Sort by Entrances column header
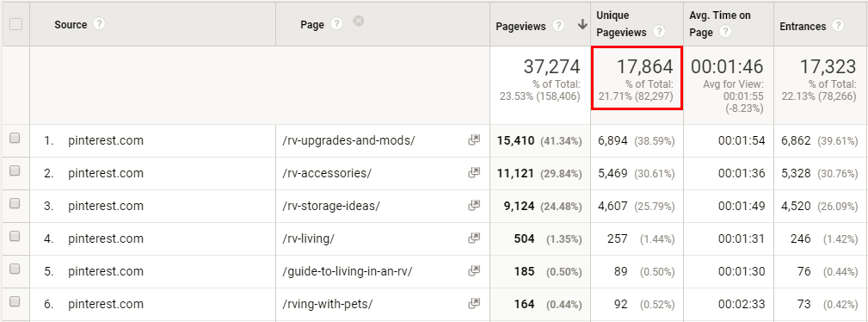Screen dimensions: 868x322 803,26
